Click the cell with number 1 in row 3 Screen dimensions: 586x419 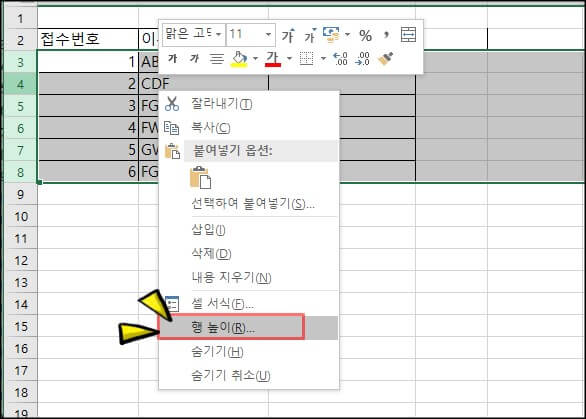coord(88,62)
